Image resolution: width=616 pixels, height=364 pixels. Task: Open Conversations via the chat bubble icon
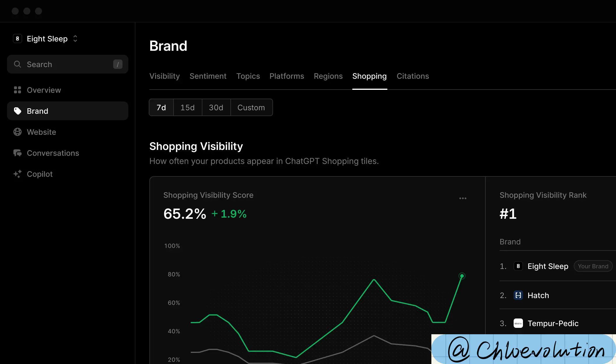click(17, 153)
